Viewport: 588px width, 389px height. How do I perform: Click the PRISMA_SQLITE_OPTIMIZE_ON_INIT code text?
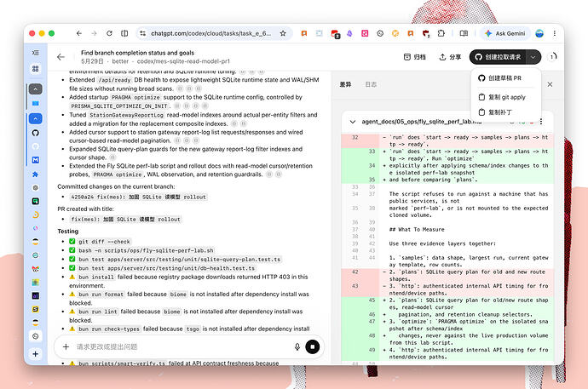click(x=119, y=106)
